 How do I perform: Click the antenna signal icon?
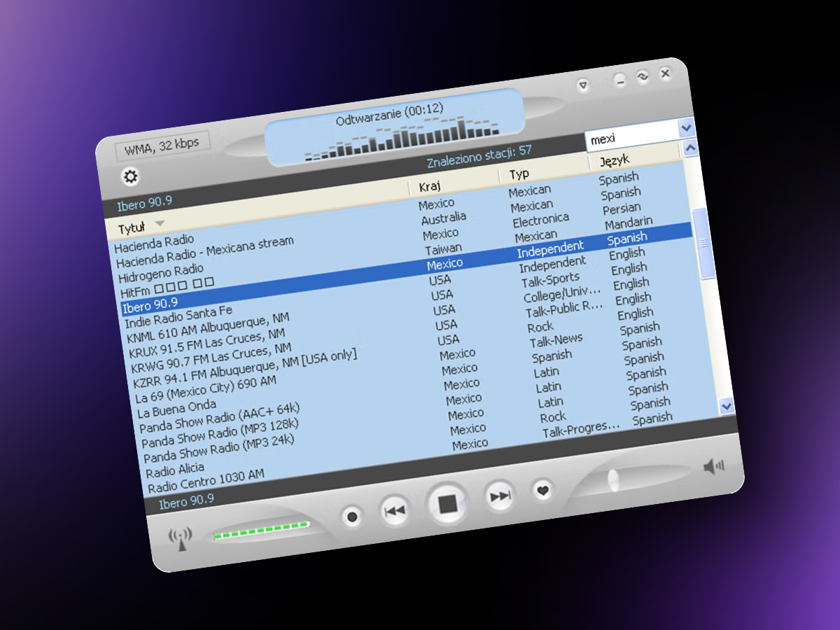point(181,539)
